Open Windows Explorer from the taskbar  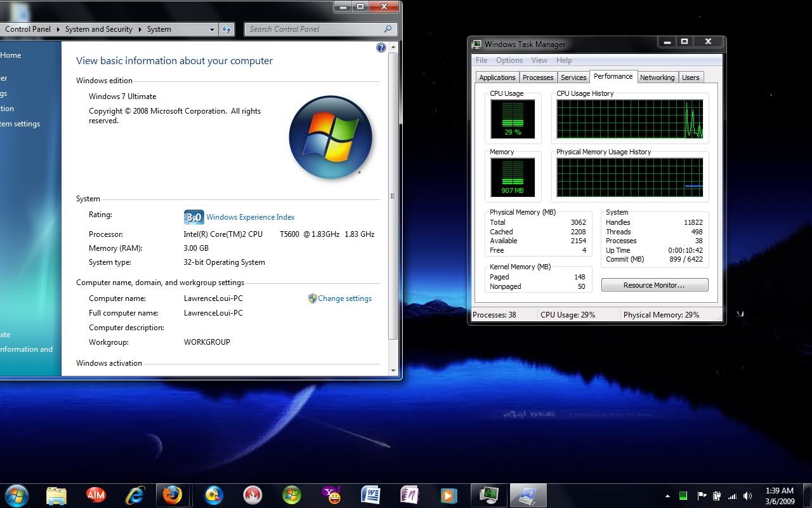pyautogui.click(x=56, y=495)
